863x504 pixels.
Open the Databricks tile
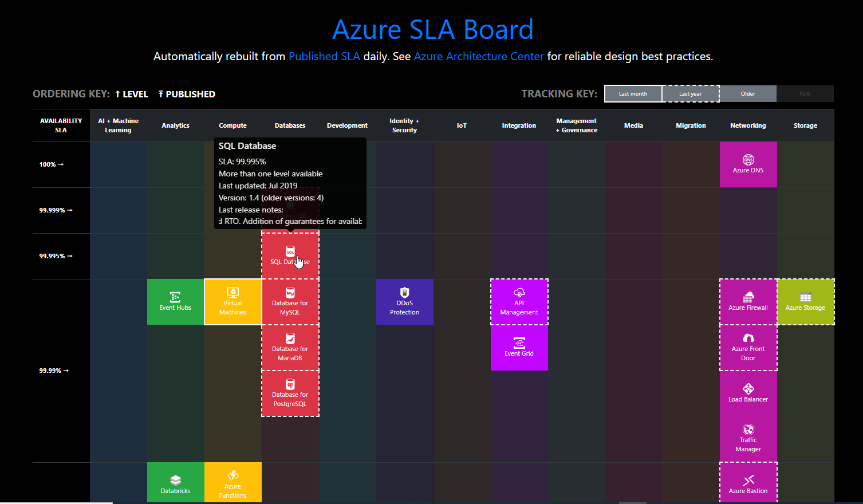175,483
